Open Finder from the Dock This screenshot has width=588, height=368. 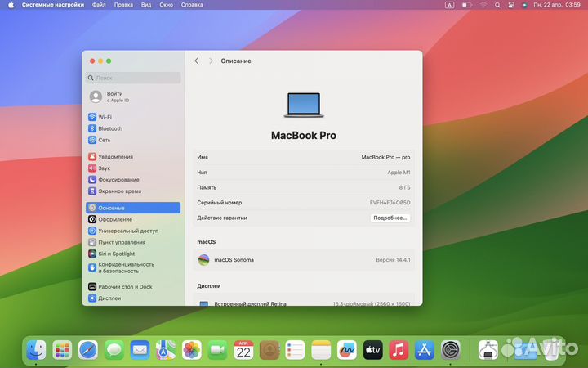[36, 350]
